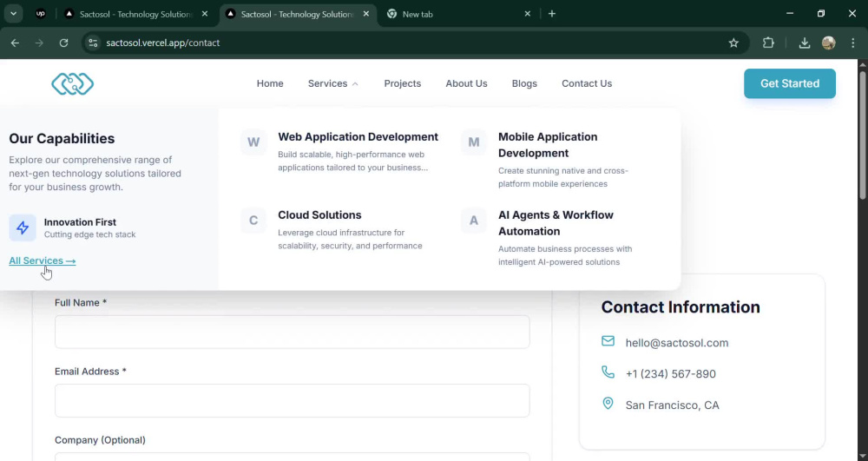Image resolution: width=868 pixels, height=461 pixels.
Task: Click the W icon for Web Application Development
Action: (x=253, y=142)
